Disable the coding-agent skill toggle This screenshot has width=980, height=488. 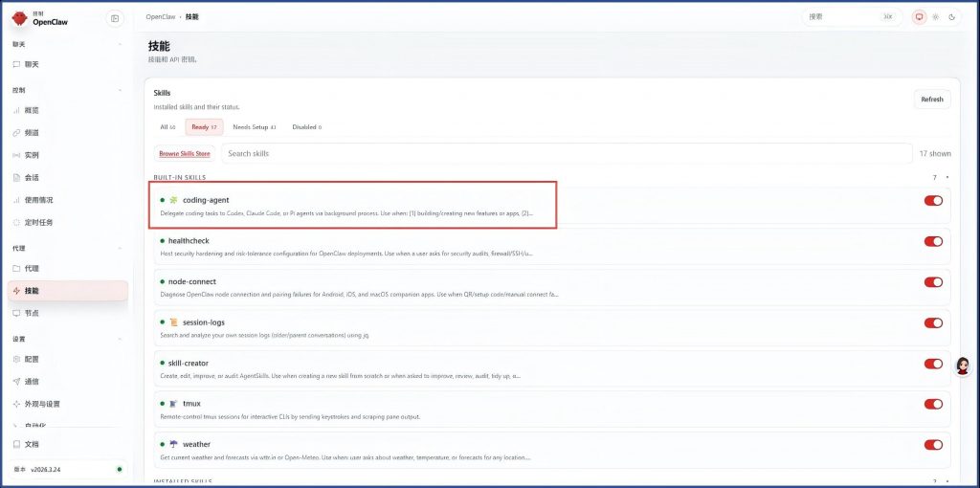click(933, 201)
